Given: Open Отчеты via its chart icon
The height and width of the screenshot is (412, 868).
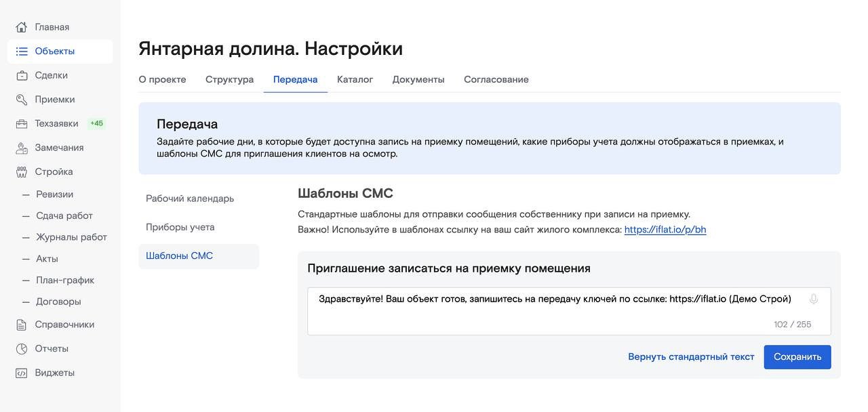Looking at the screenshot, I should click(x=22, y=349).
